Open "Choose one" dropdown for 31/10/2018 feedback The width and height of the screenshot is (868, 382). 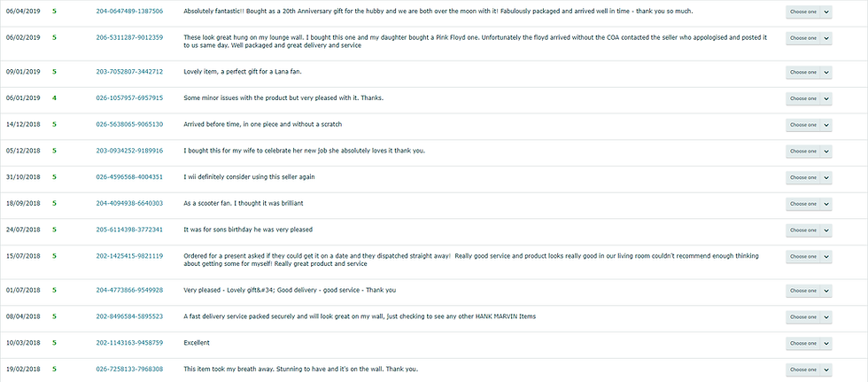tap(809, 176)
